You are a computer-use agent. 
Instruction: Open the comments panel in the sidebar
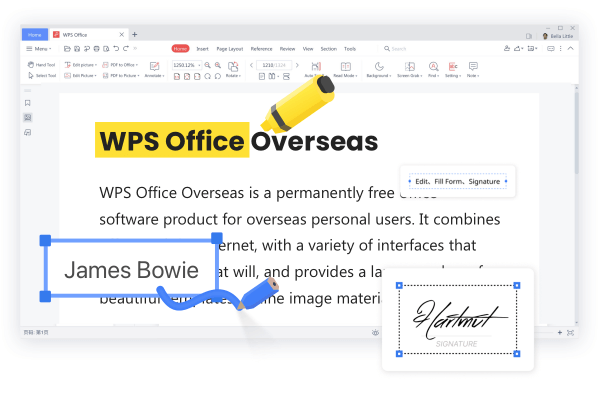click(28, 132)
